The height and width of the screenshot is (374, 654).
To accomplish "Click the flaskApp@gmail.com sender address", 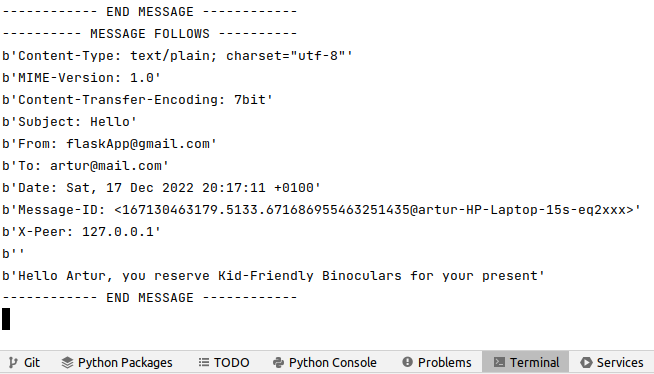I will (138, 144).
